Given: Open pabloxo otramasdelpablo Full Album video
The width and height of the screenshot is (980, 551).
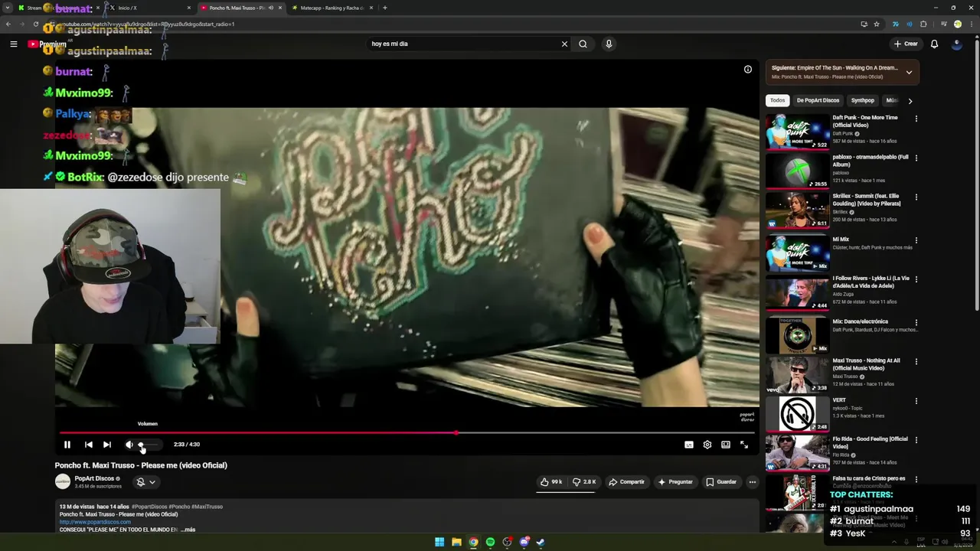Looking at the screenshot, I should point(798,171).
